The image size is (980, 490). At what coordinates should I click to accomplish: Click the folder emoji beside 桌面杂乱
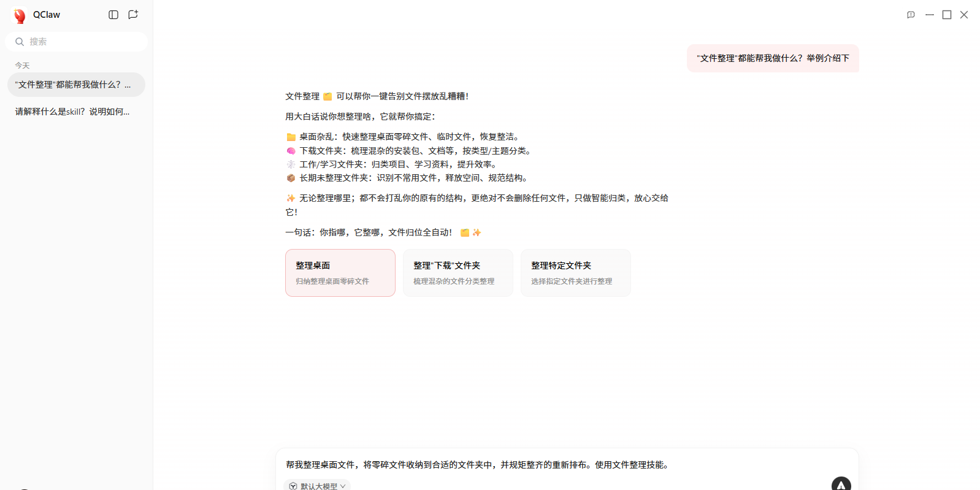click(x=291, y=137)
